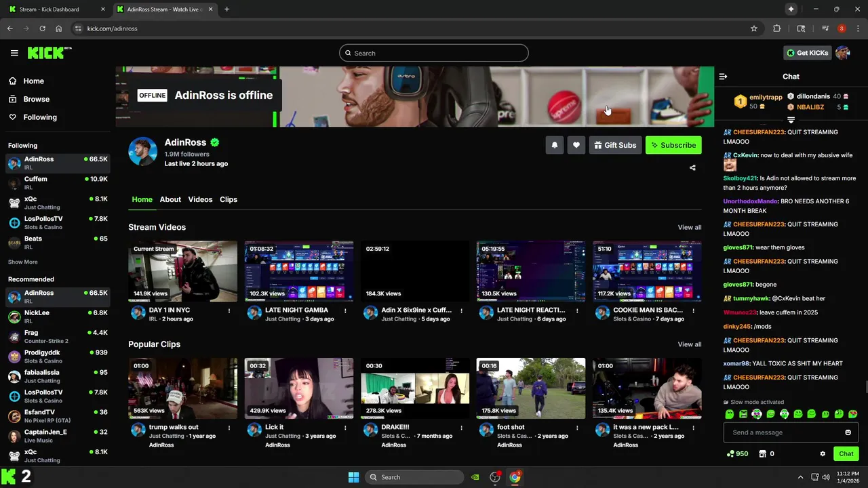The width and height of the screenshot is (868, 488).
Task: Click the Get KICKs button
Action: (807, 53)
